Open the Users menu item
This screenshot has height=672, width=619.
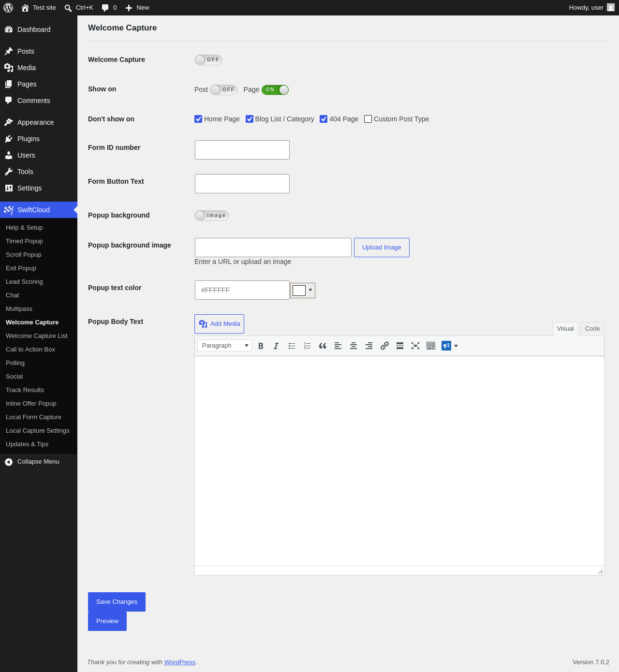click(x=39, y=155)
